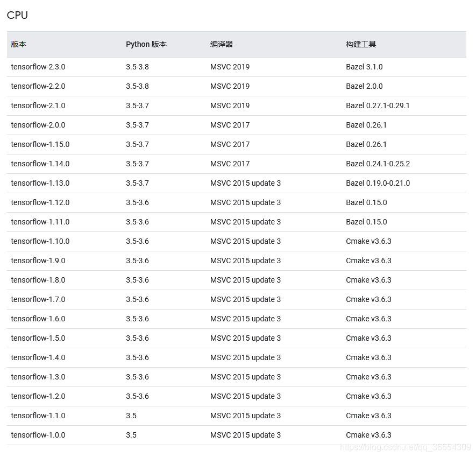The image size is (476, 457).
Task: Click the tensorflow-1.10.0 version cell
Action: [40, 241]
